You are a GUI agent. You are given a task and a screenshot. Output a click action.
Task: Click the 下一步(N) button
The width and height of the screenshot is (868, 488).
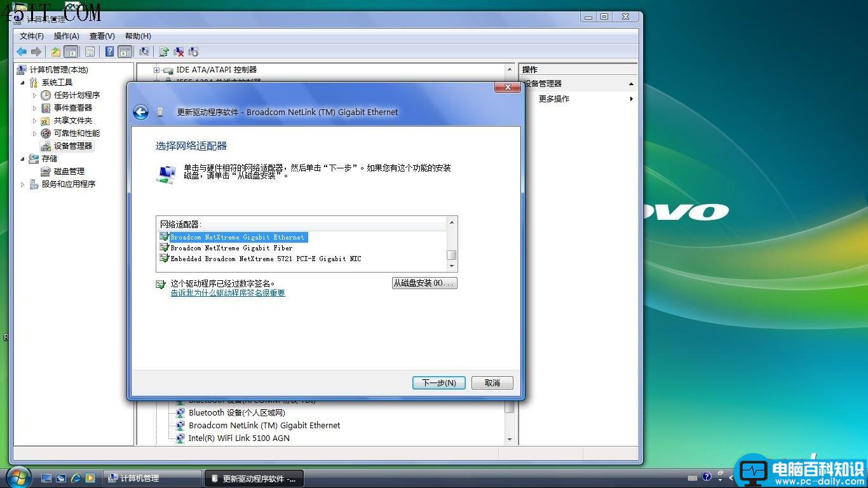click(439, 383)
